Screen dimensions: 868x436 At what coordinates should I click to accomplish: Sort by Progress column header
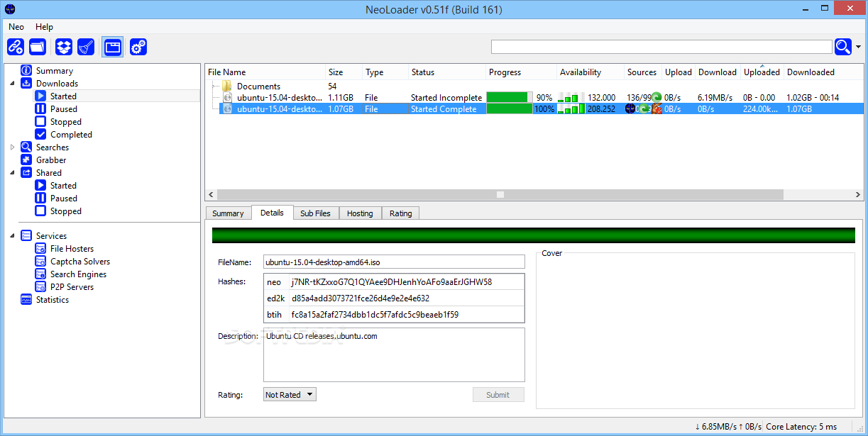[x=521, y=72]
